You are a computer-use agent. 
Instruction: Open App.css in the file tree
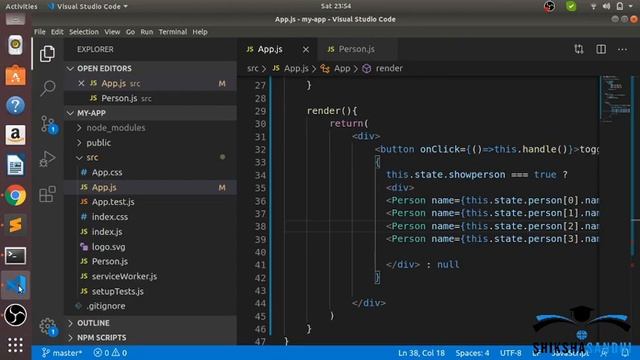(x=150, y=172)
